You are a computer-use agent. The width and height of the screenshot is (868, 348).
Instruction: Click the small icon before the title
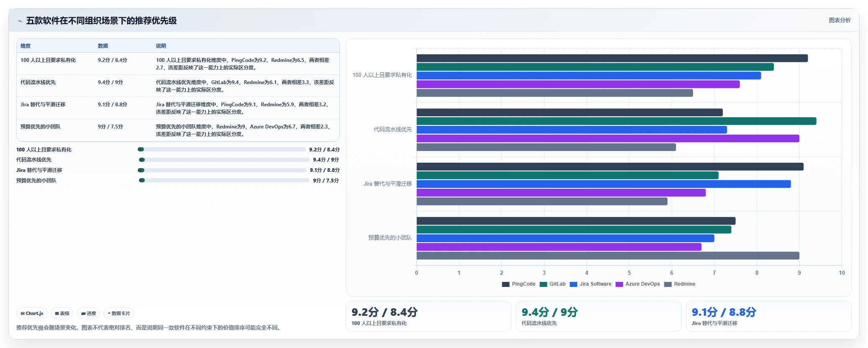(20, 21)
